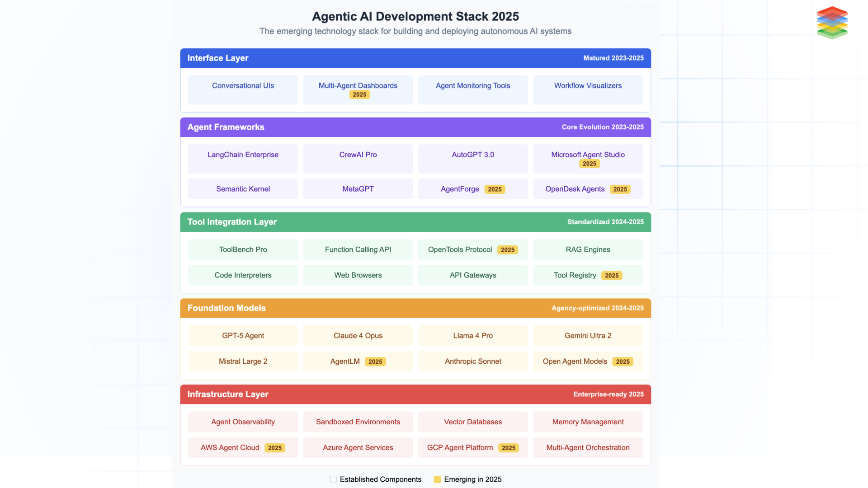
Task: Open the Vector Databases component
Action: pyautogui.click(x=473, y=422)
